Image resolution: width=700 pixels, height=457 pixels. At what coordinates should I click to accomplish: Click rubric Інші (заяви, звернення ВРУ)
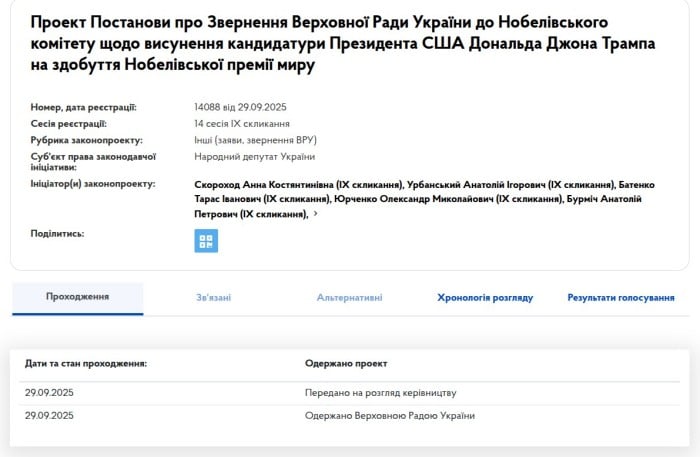click(256, 140)
